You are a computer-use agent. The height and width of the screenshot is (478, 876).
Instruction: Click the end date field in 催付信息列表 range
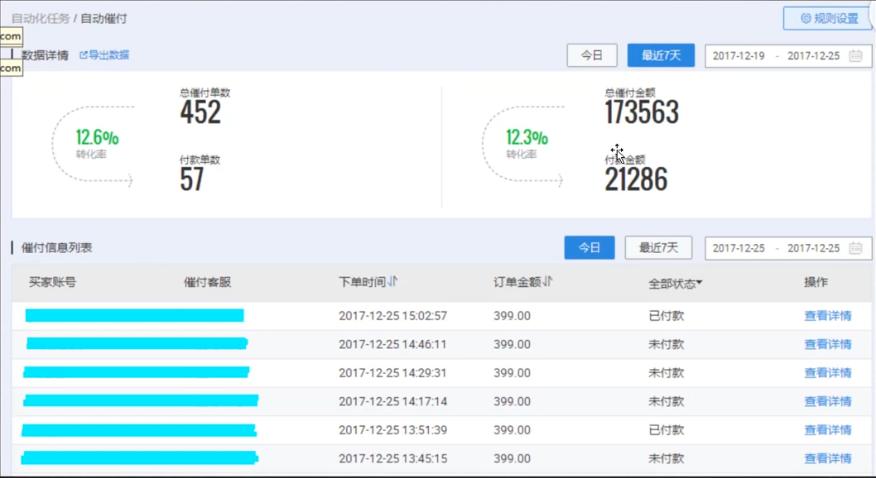[x=812, y=248]
